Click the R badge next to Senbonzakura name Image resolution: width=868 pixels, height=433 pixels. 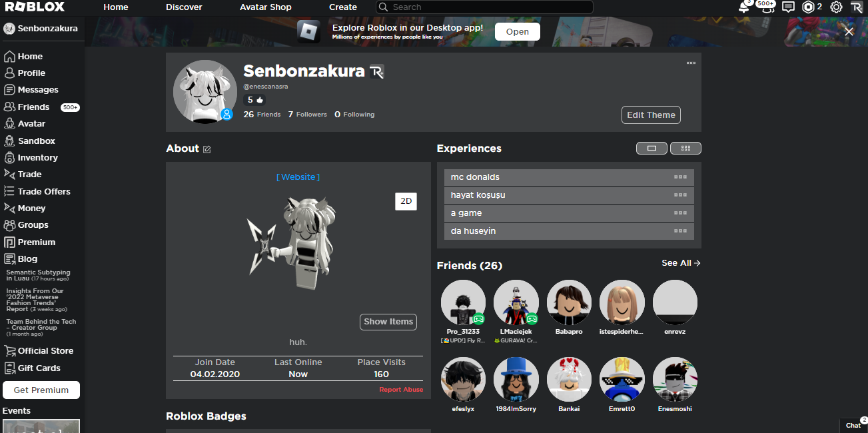pos(377,72)
